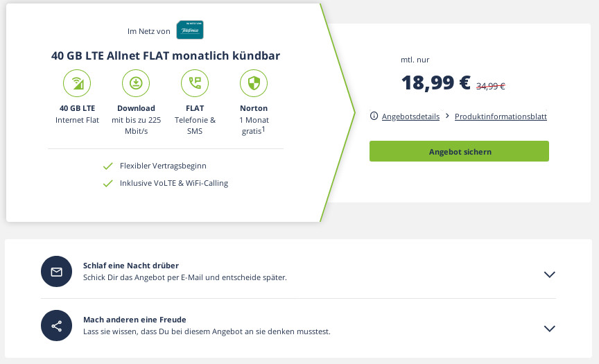Click the Download speed icon
Image resolution: width=599 pixels, height=364 pixels.
(136, 84)
